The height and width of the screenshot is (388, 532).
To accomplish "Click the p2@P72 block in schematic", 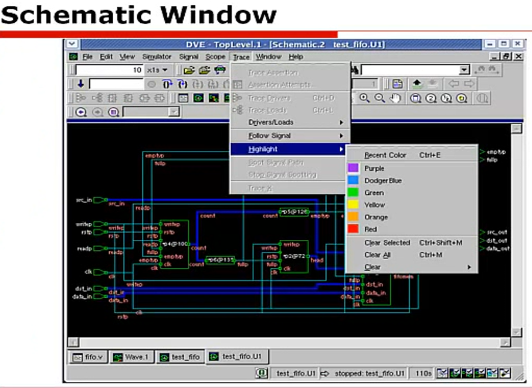I will 294,256.
